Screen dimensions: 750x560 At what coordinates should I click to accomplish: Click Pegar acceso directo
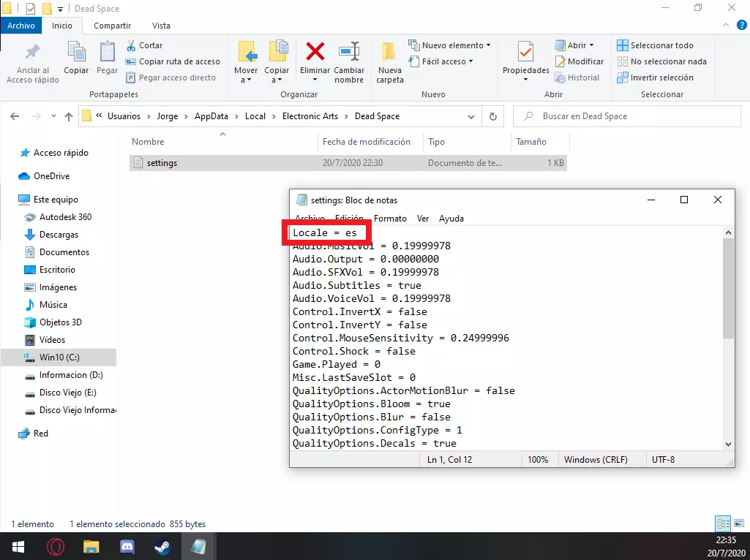(170, 77)
